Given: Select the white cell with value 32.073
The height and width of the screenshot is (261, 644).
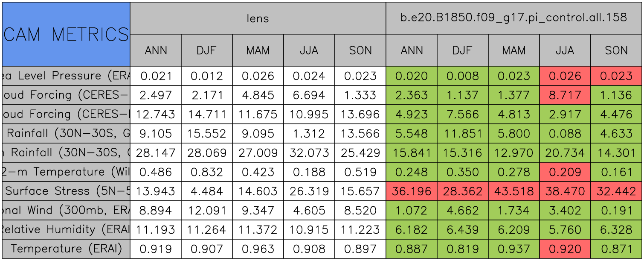Looking at the screenshot, I should point(309,153).
